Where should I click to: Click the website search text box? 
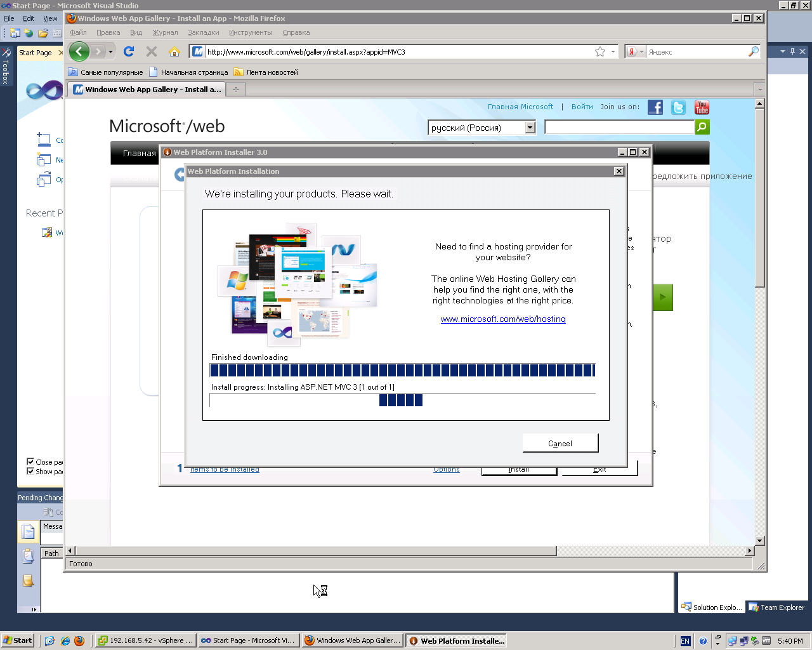pos(620,127)
